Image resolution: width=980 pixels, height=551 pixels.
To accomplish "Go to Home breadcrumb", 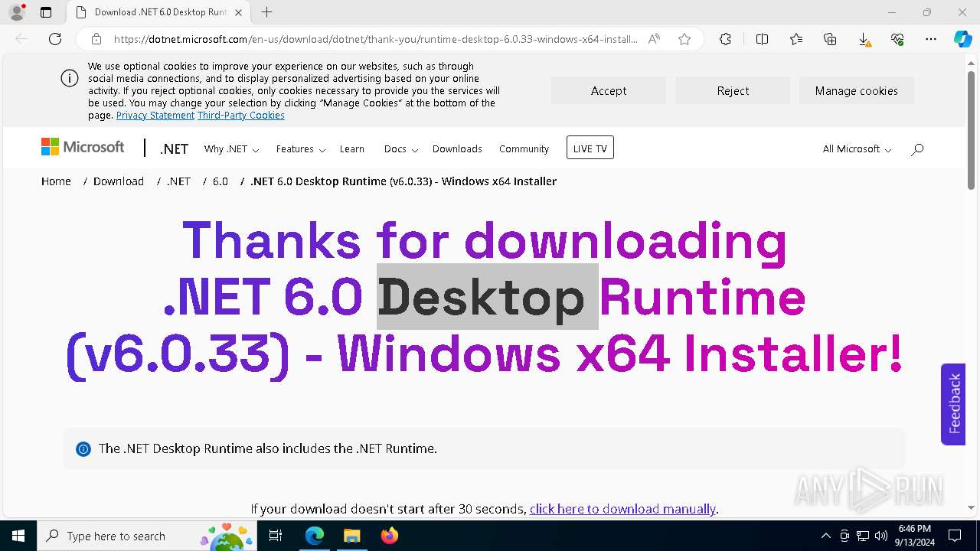I will [x=56, y=181].
